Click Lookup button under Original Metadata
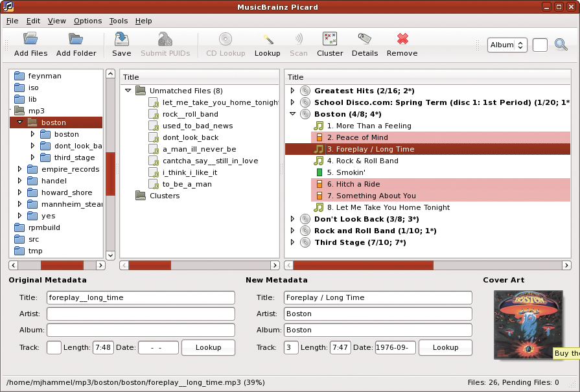 208,348
